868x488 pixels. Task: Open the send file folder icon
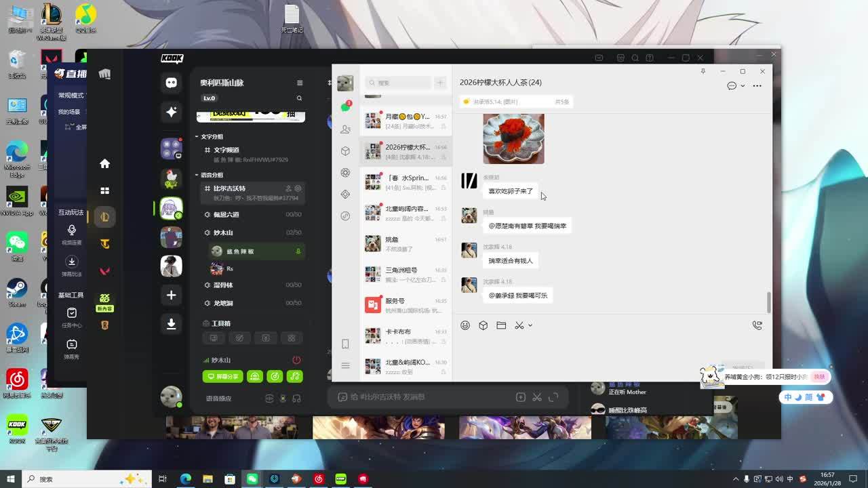pos(501,325)
